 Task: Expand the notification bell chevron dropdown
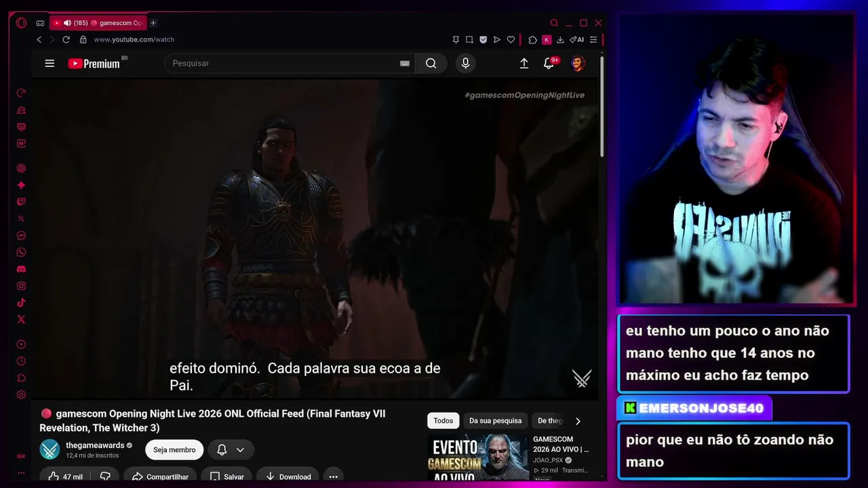click(240, 450)
